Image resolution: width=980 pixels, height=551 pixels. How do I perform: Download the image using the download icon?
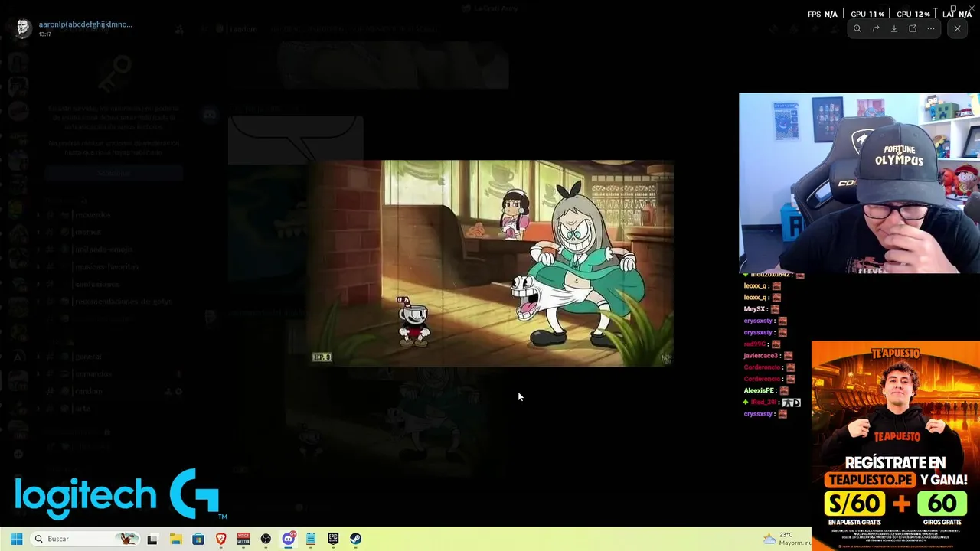pyautogui.click(x=894, y=29)
